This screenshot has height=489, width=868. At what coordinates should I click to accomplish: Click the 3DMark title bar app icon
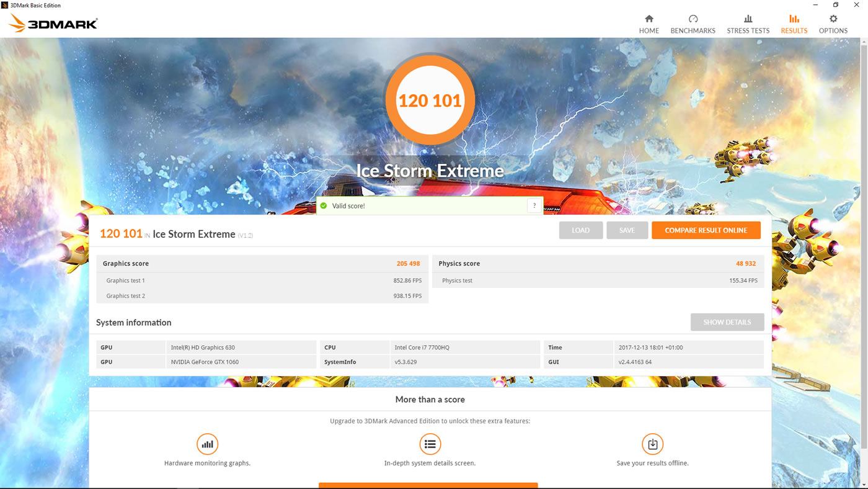[5, 5]
